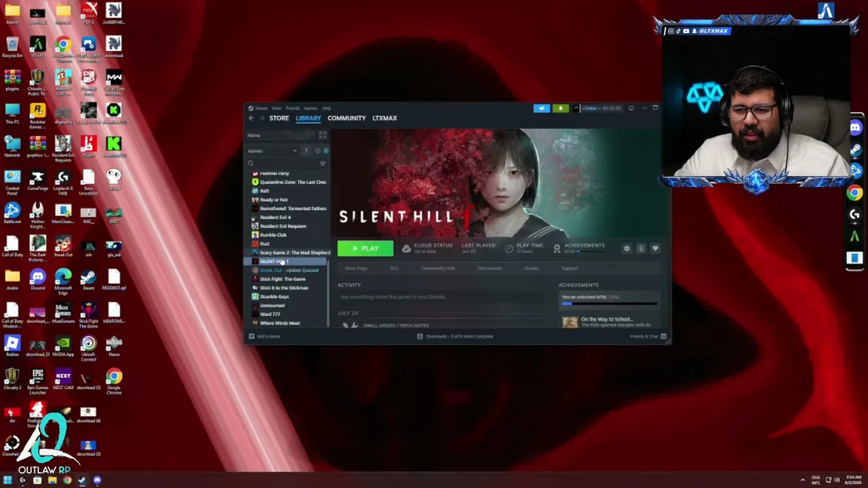Image resolution: width=868 pixels, height=488 pixels.
Task: Select the NVIDIA App desktop icon
Action: [63, 346]
